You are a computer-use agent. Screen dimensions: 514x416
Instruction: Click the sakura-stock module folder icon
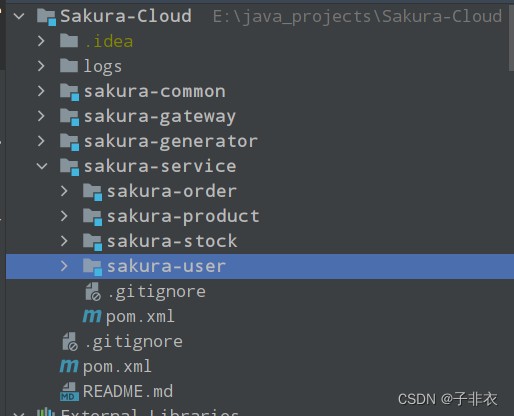pyautogui.click(x=92, y=242)
